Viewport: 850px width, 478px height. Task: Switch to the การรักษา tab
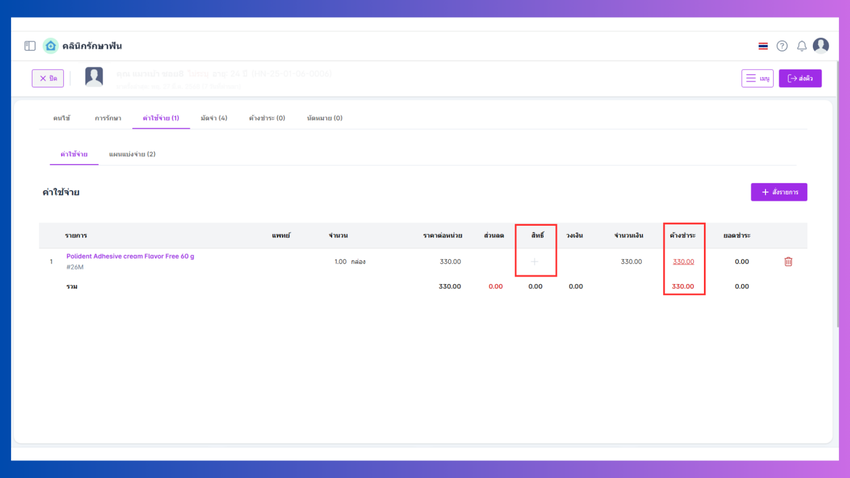click(108, 118)
